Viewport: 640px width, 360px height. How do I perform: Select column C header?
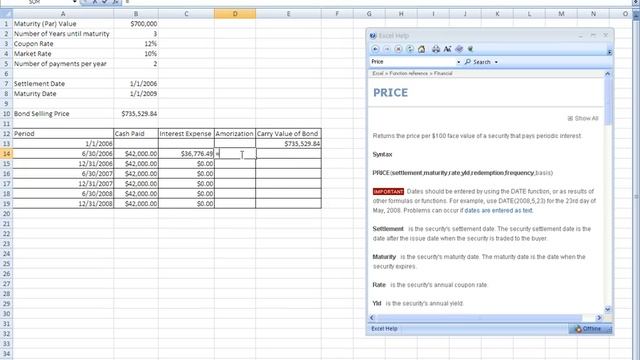pyautogui.click(x=186, y=14)
